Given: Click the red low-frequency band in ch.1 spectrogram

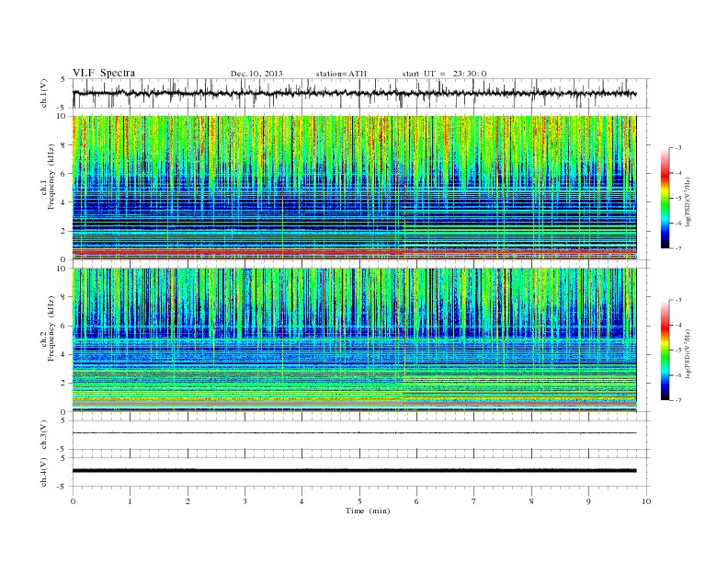Looking at the screenshot, I should tap(354, 252).
